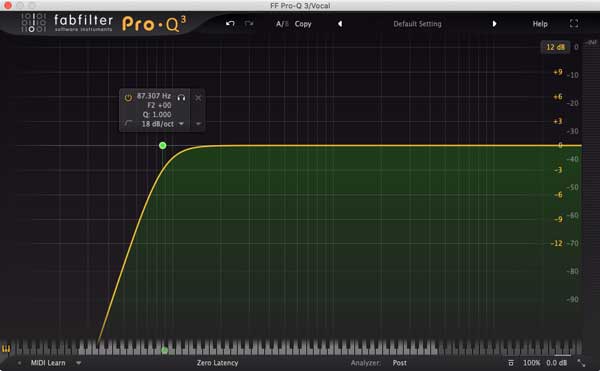Screen dimensions: 600x371
Task: Click the '+9' dB scale label
Action: point(558,72)
